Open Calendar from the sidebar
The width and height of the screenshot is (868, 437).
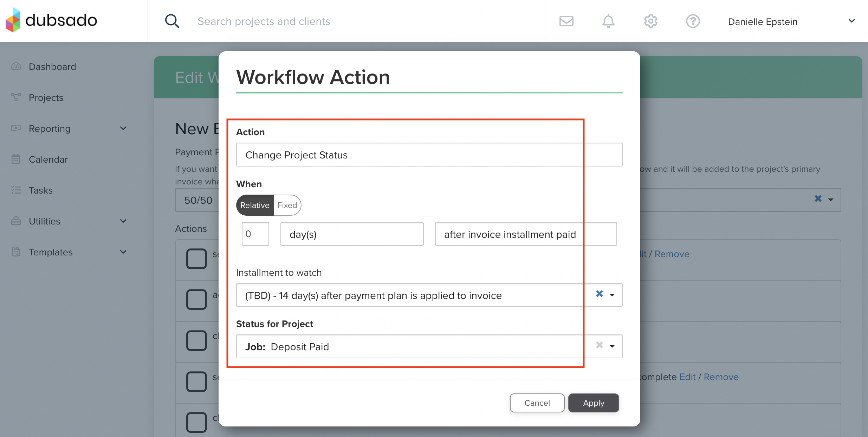48,159
